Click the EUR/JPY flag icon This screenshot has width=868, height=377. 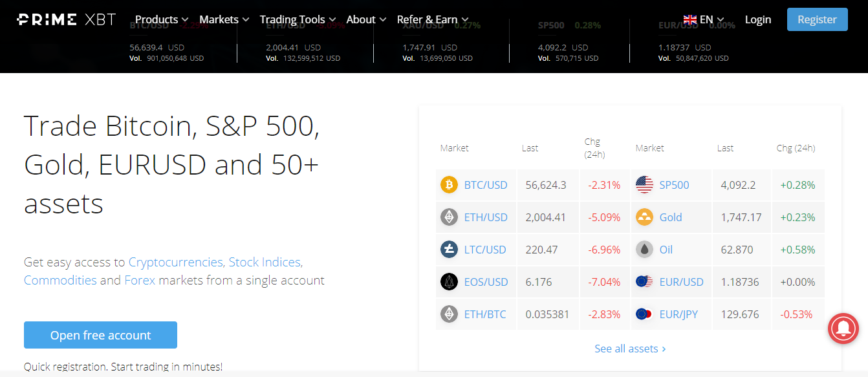(644, 314)
